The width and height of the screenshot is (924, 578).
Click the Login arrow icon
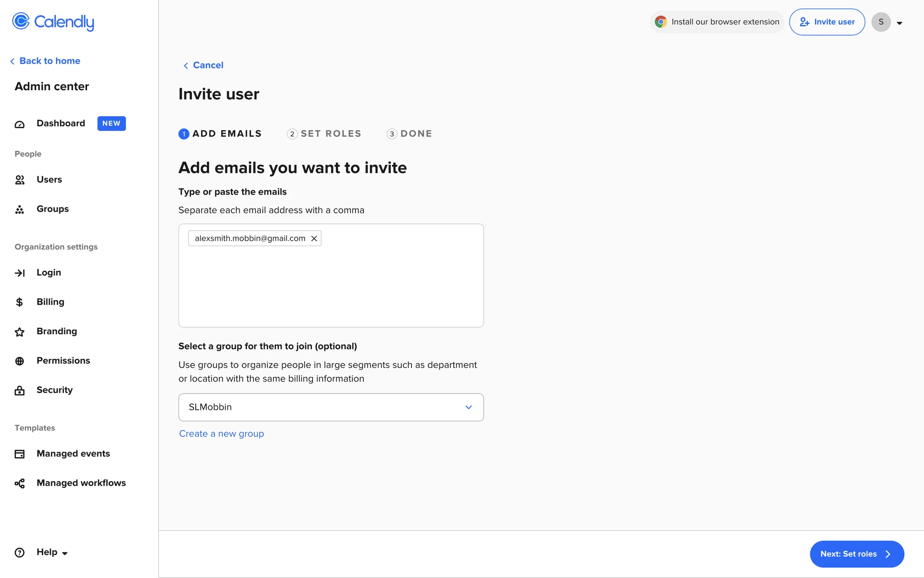(20, 273)
